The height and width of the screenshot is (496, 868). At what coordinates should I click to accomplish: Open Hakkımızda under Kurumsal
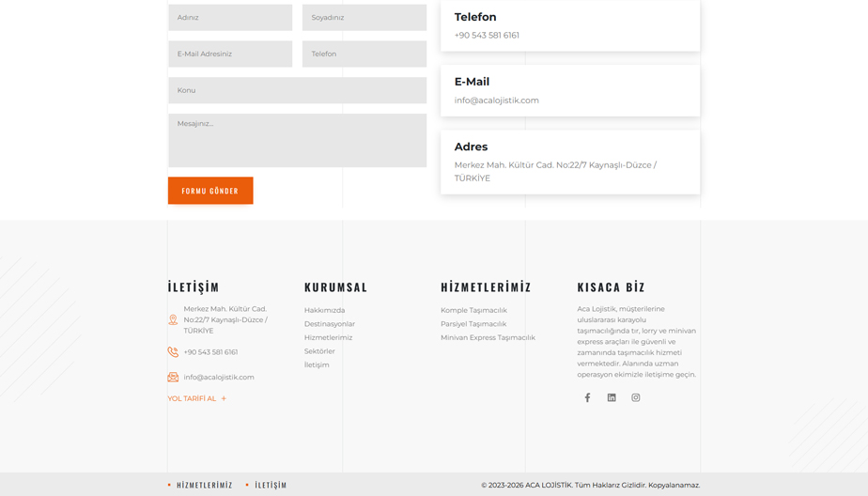tap(324, 310)
